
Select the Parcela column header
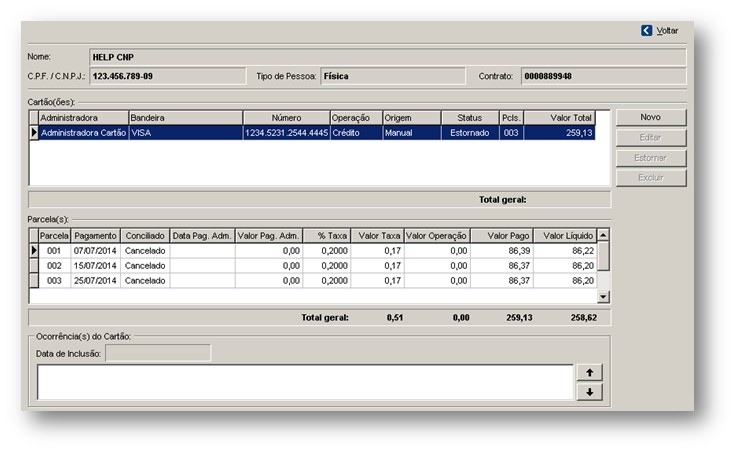click(x=54, y=236)
